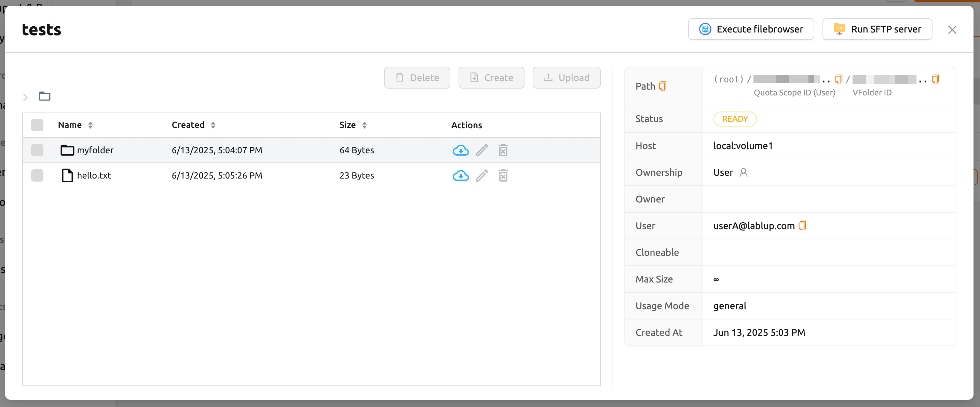Select all files with header checkbox
This screenshot has width=980, height=407.
(37, 125)
